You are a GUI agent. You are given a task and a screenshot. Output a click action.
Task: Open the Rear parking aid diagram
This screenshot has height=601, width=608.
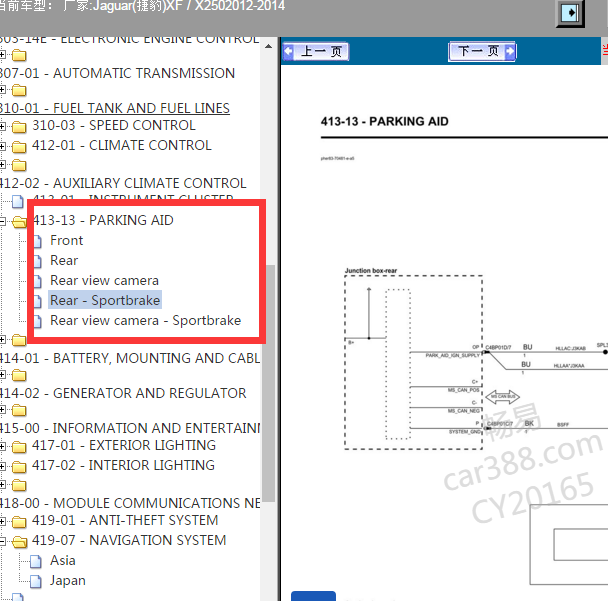pyautogui.click(x=64, y=261)
